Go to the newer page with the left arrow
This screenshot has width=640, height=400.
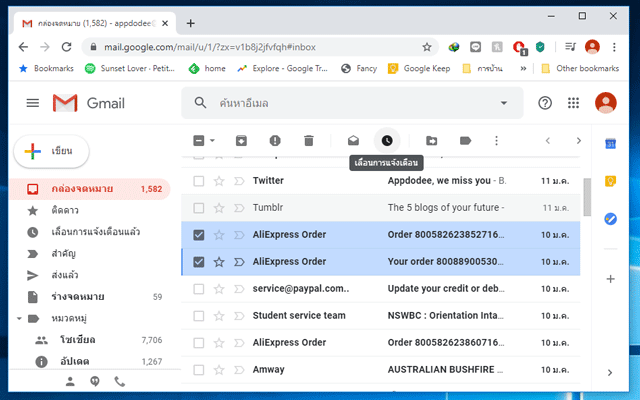(x=548, y=141)
